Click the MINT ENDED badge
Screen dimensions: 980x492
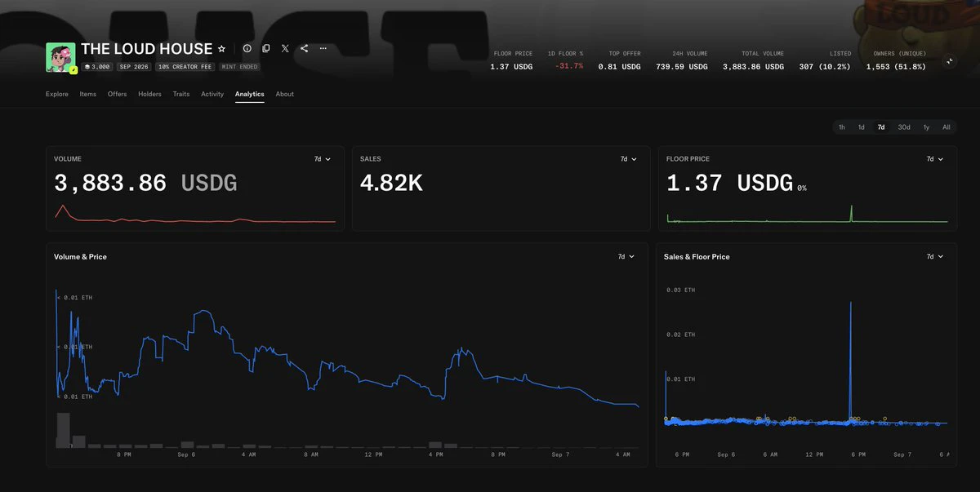point(239,67)
